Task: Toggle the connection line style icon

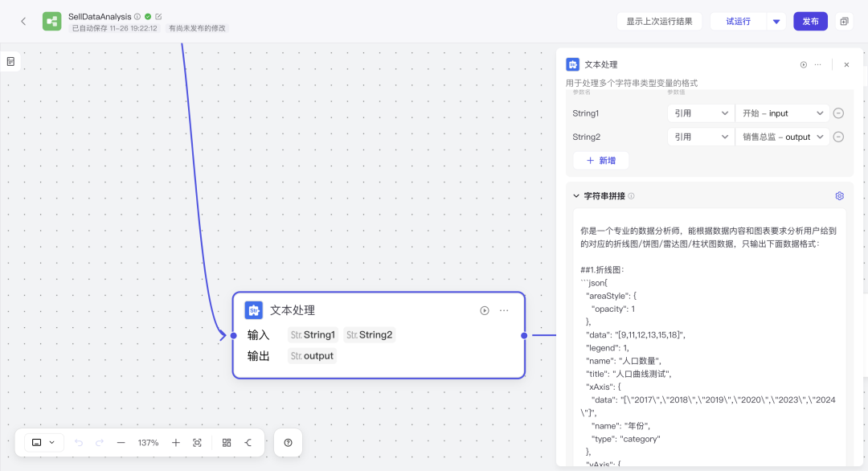Action: coord(248,443)
